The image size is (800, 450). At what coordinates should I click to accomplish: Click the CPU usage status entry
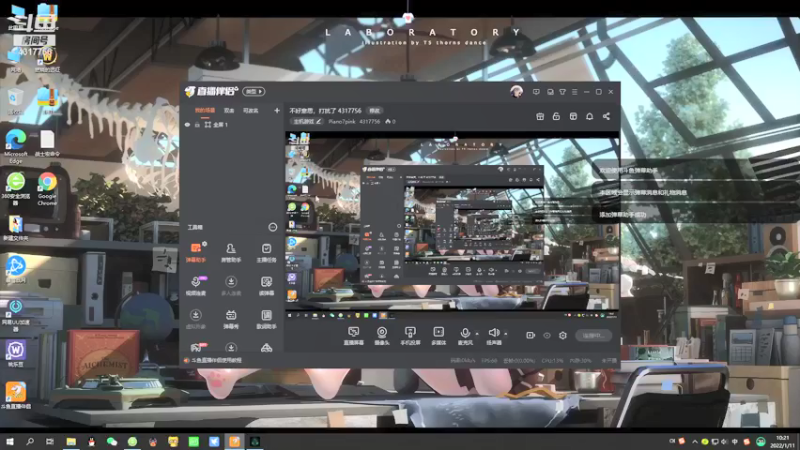pos(553,361)
